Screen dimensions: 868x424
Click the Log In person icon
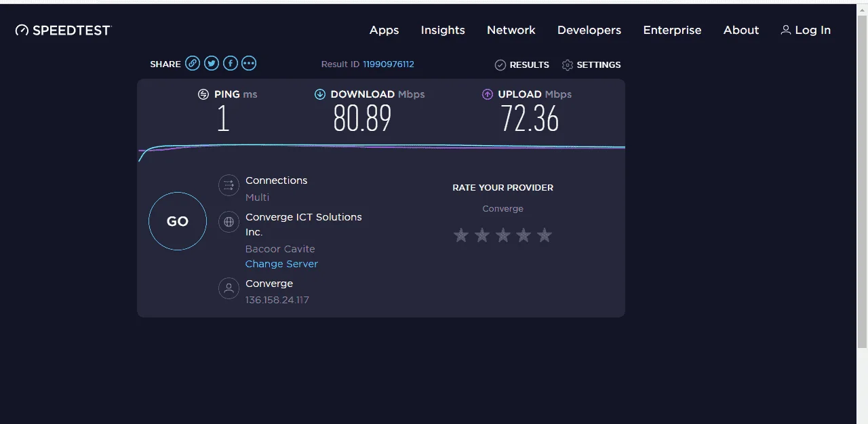786,30
